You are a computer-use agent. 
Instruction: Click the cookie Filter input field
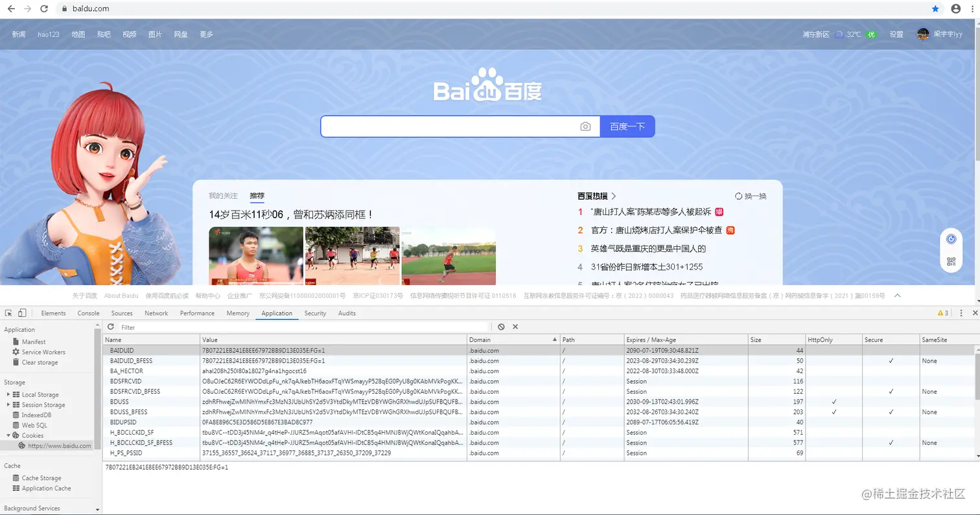(x=303, y=327)
